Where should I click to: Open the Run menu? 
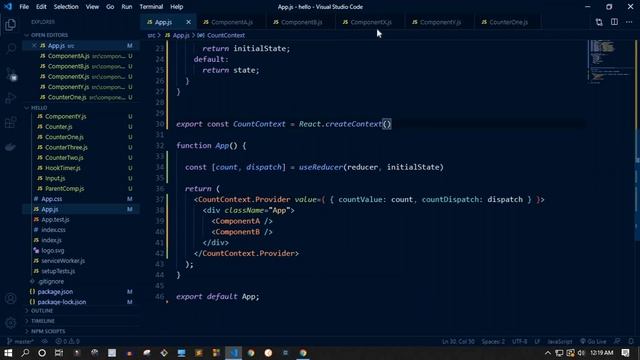click(x=127, y=7)
